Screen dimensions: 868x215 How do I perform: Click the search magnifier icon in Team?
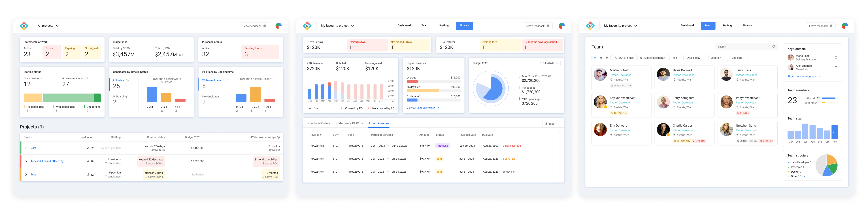tap(774, 47)
